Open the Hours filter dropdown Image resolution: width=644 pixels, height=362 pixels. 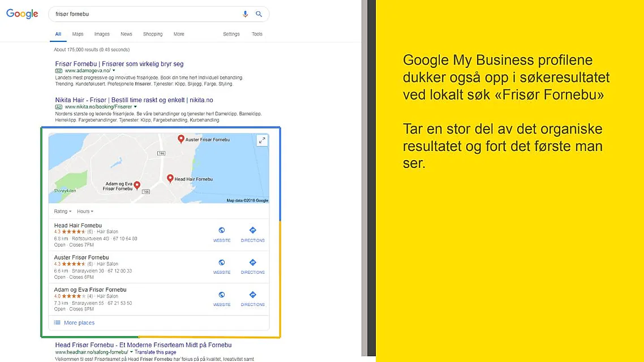[x=85, y=212]
